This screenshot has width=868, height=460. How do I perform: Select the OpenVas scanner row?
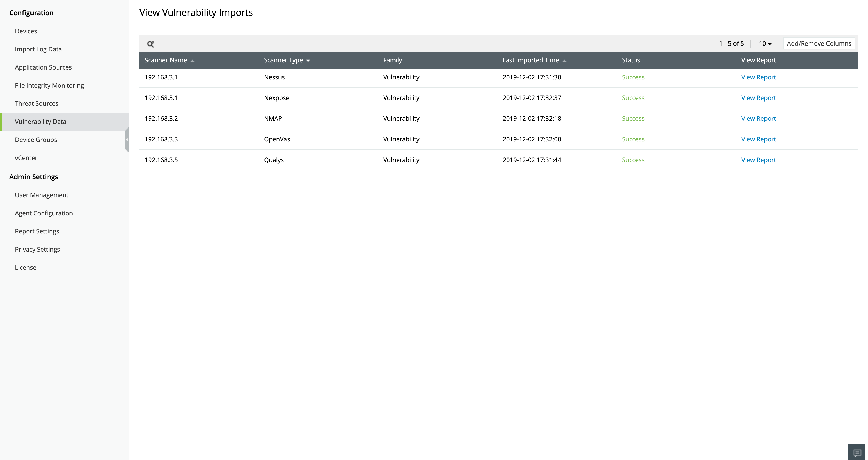click(277, 139)
